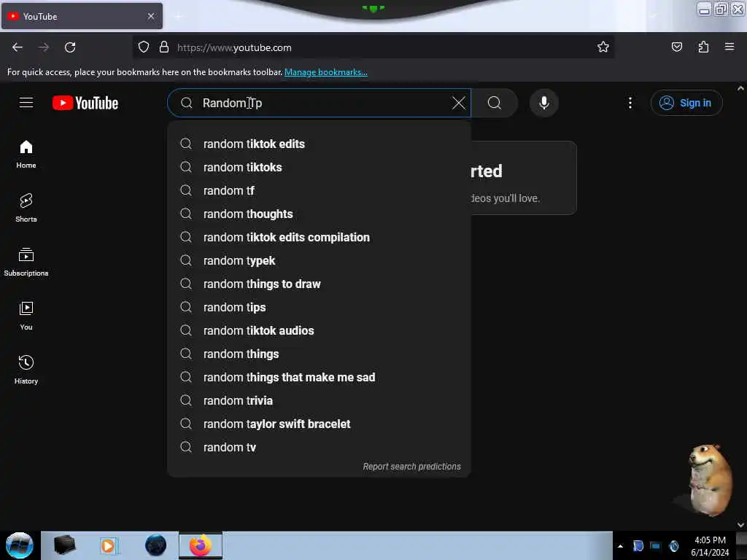Choose 'random tiktok audios' suggestion
747x560 pixels.
pos(320,330)
